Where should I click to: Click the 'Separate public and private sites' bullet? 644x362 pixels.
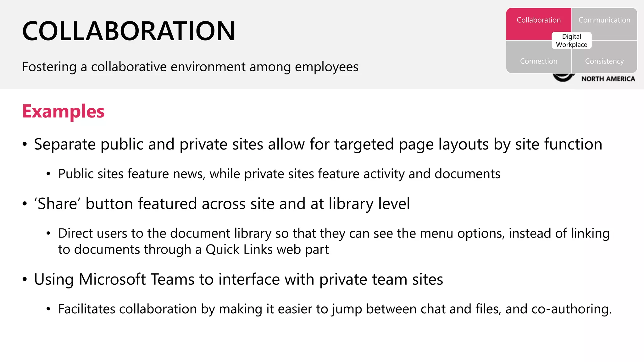tap(318, 144)
